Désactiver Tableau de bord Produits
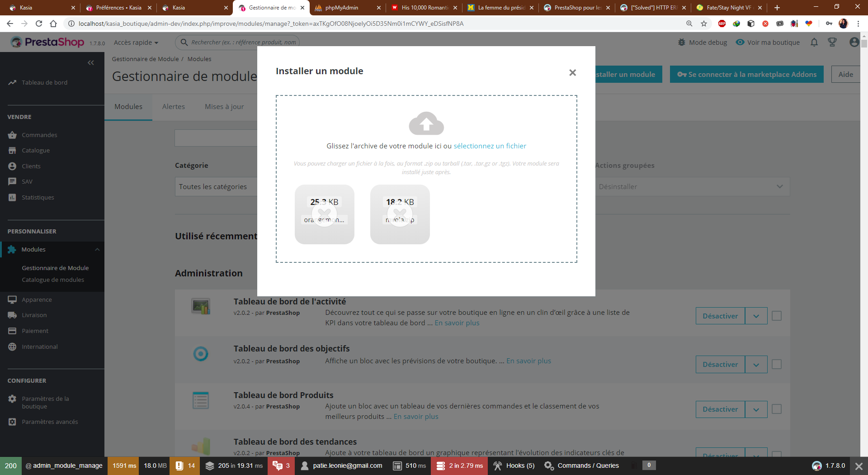Screen dimensions: 868x475 pyautogui.click(x=720, y=409)
